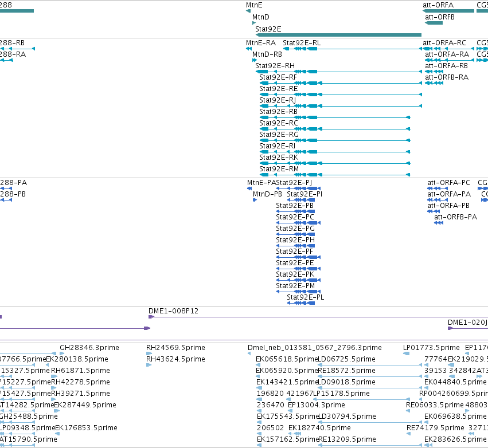Click the att-ORFA-PC protein label
The height and width of the screenshot is (448, 488).
pos(448,183)
